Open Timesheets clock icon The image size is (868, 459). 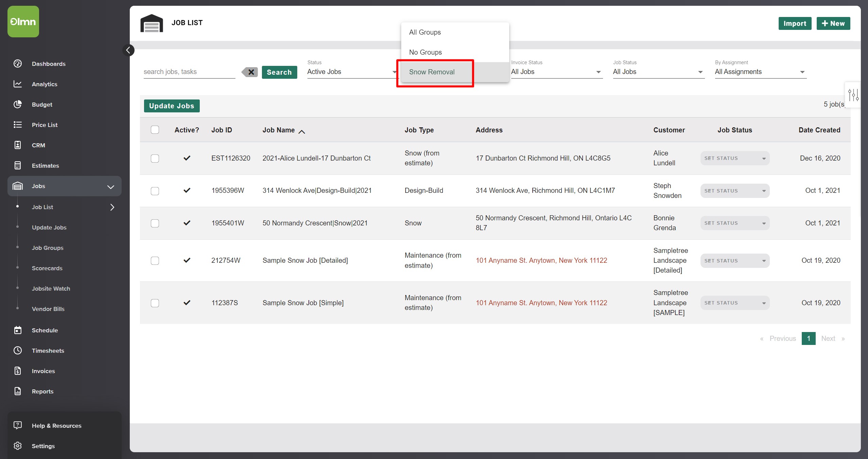(x=18, y=350)
